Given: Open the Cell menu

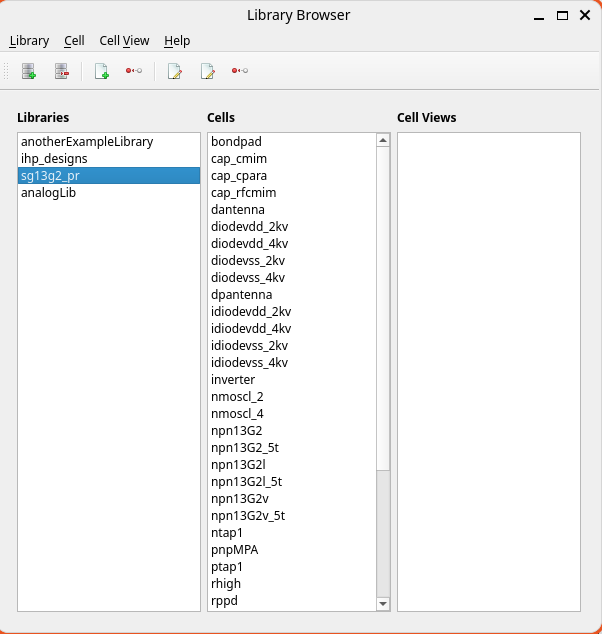Looking at the screenshot, I should click(74, 41).
